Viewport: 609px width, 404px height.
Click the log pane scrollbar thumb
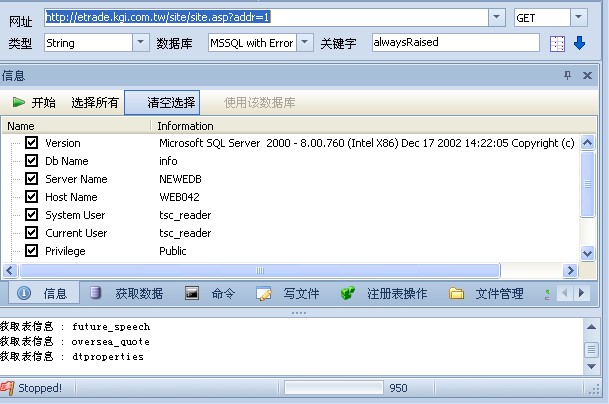591,350
